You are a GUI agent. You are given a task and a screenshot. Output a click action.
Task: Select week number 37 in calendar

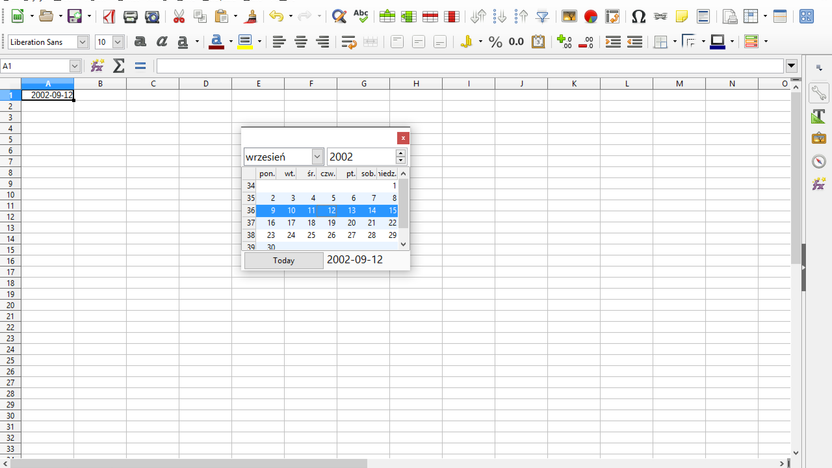pyautogui.click(x=250, y=223)
